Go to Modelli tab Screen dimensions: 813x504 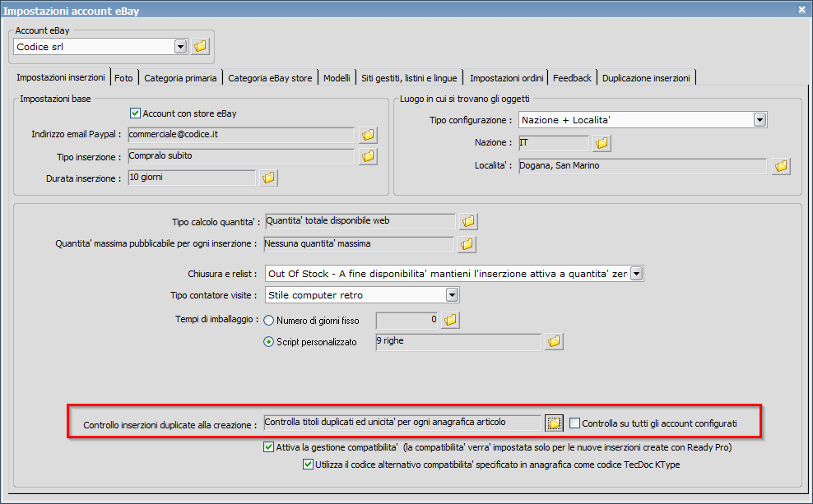pos(337,78)
